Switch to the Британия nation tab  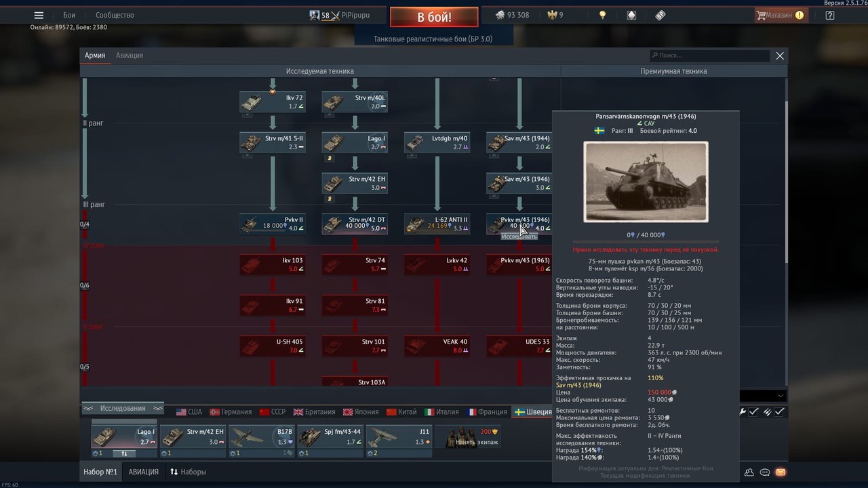point(314,411)
